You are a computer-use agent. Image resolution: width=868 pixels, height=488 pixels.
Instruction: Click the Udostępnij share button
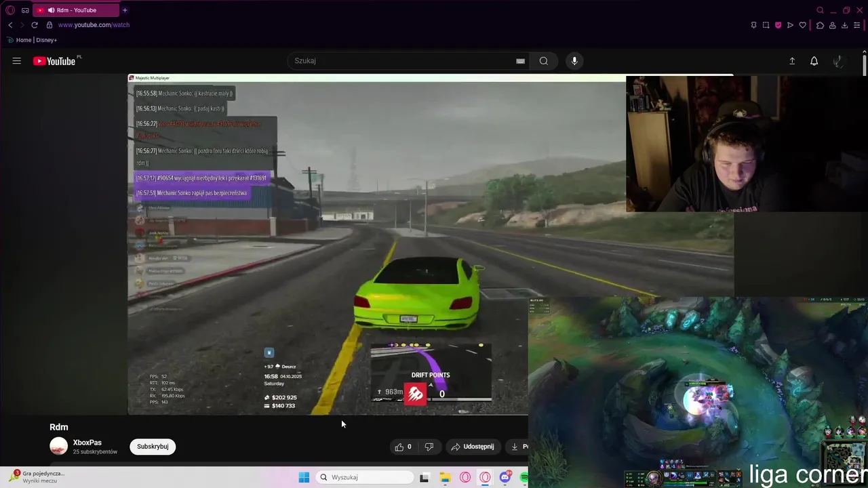point(473,447)
